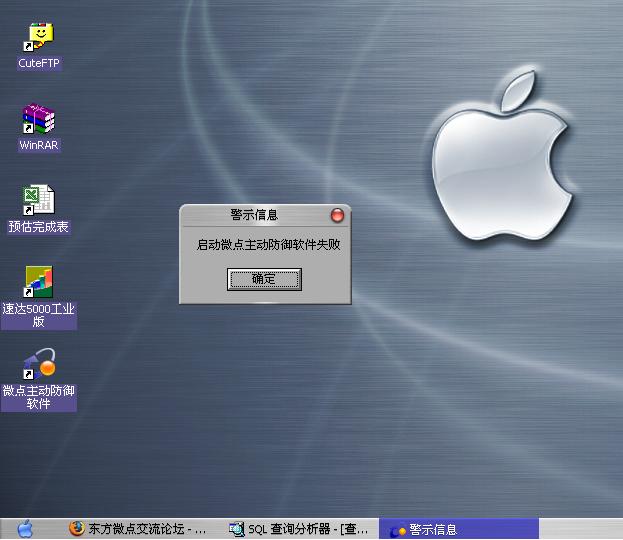The height and width of the screenshot is (540, 623).
Task: Click the 速达5000工业版 text label
Action: click(x=39, y=315)
